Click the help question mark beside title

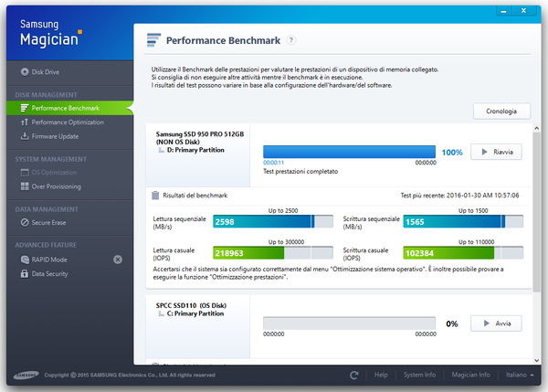[x=290, y=40]
